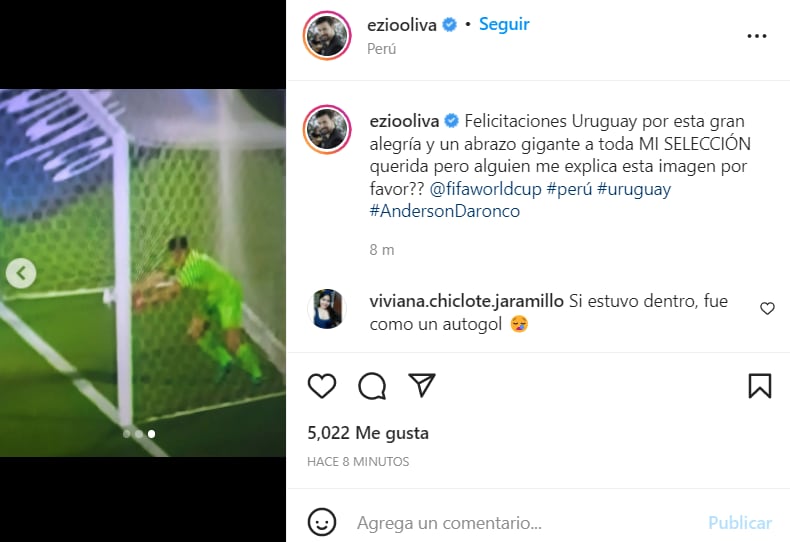790x542 pixels.
Task: Open the three-dot options menu
Action: (757, 36)
